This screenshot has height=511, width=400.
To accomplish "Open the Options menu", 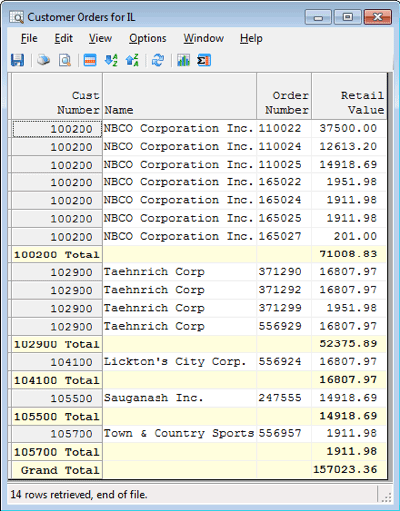I will point(148,38).
